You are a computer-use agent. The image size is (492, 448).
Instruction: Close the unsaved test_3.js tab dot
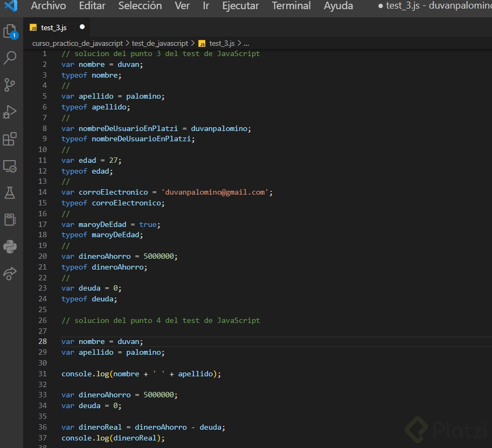[x=82, y=27]
